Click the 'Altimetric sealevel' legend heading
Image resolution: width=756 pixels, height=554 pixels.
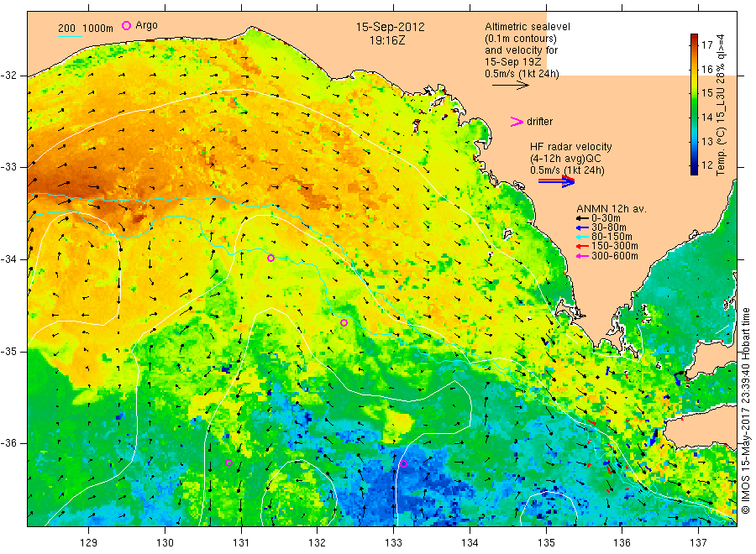(528, 27)
